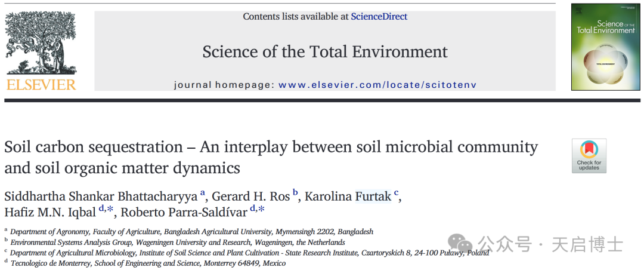Click the Tecnologico de Monterrey affiliation line

click(145, 263)
